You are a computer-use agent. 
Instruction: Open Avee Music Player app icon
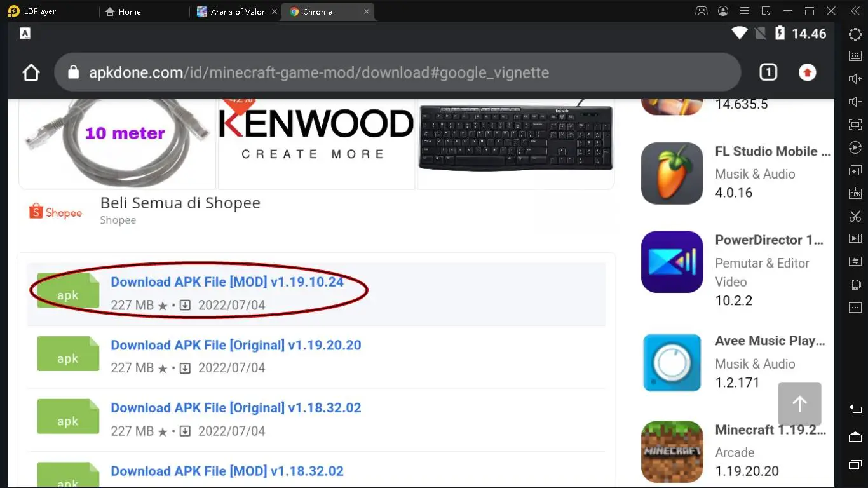672,362
